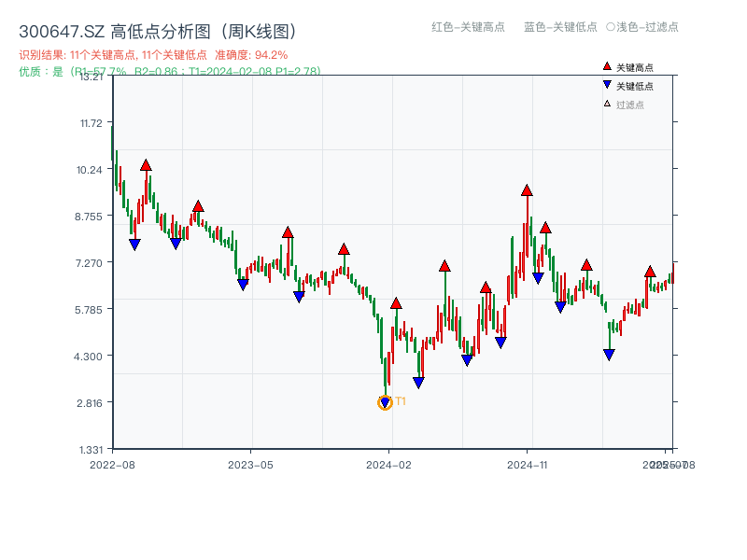Click the blue low marker near 4.7 before 2024-11

500,343
